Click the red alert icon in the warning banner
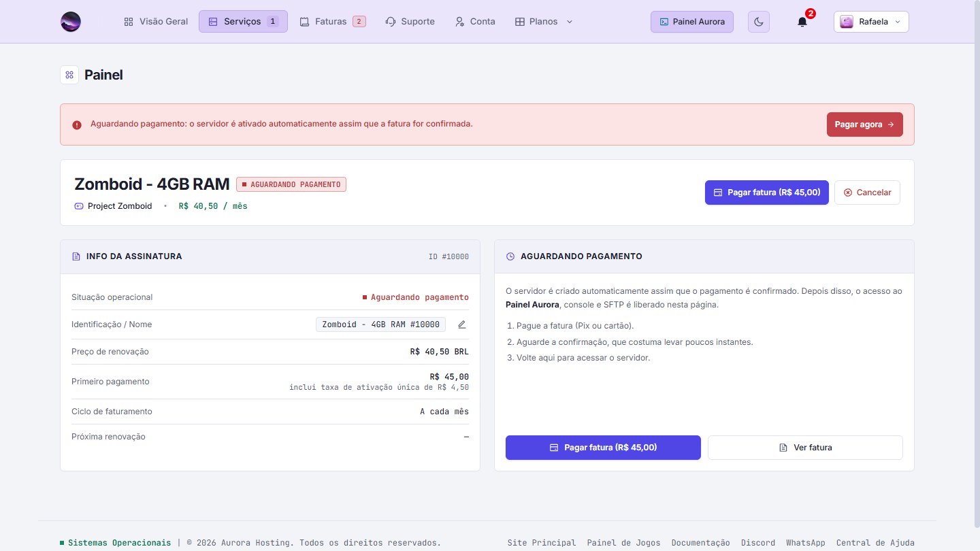Viewport: 980px width, 551px height. pyautogui.click(x=77, y=124)
